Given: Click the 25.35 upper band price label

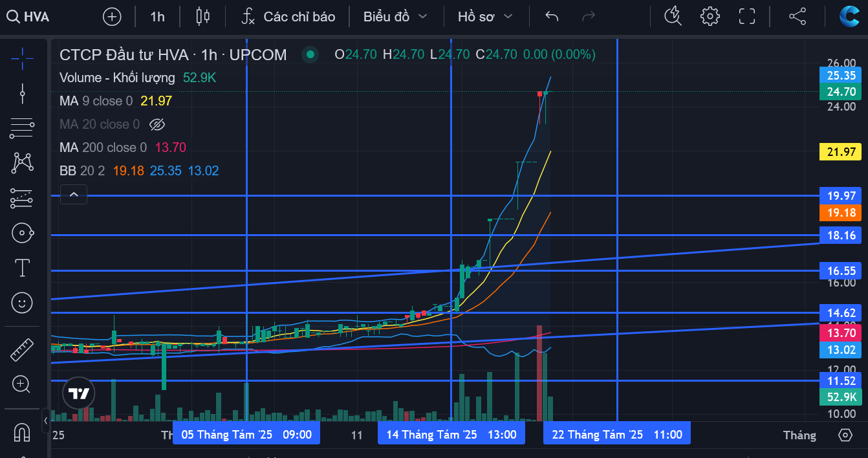Looking at the screenshot, I should 841,76.
